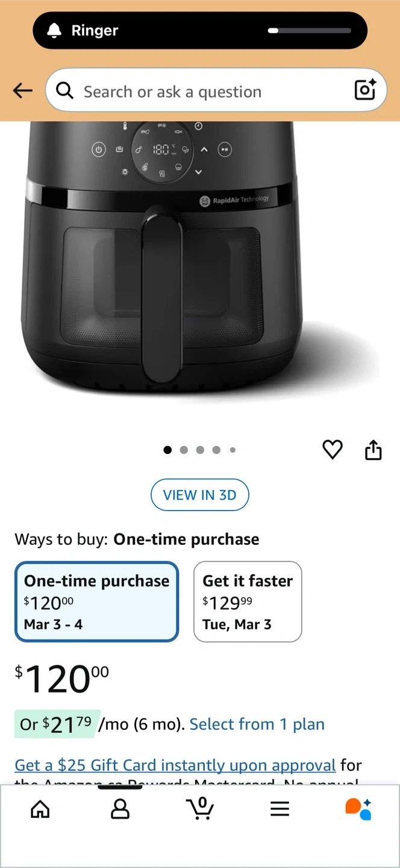
Task: Open the $25 Gift Card offer link
Action: tap(175, 765)
